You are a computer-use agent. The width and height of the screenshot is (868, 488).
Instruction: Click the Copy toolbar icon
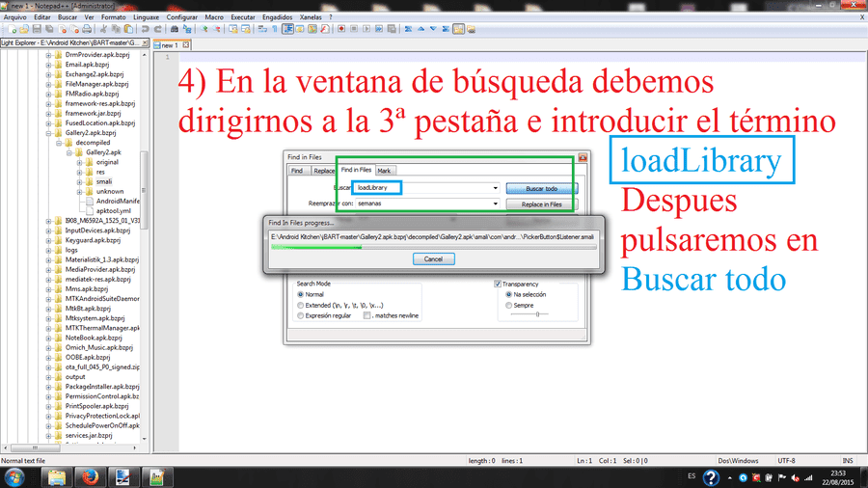[x=116, y=29]
